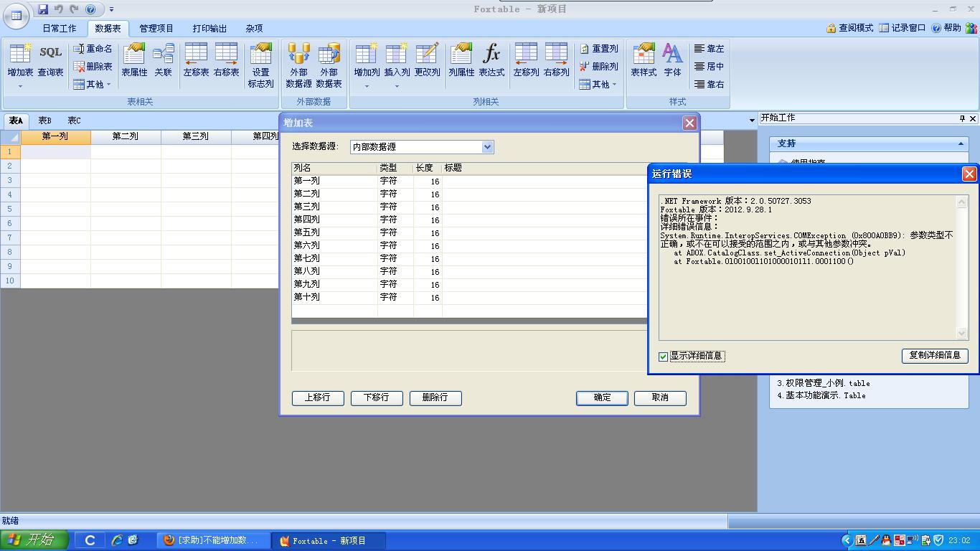Click 设置标志列 icon
This screenshot has height=551, width=980.
[260, 66]
